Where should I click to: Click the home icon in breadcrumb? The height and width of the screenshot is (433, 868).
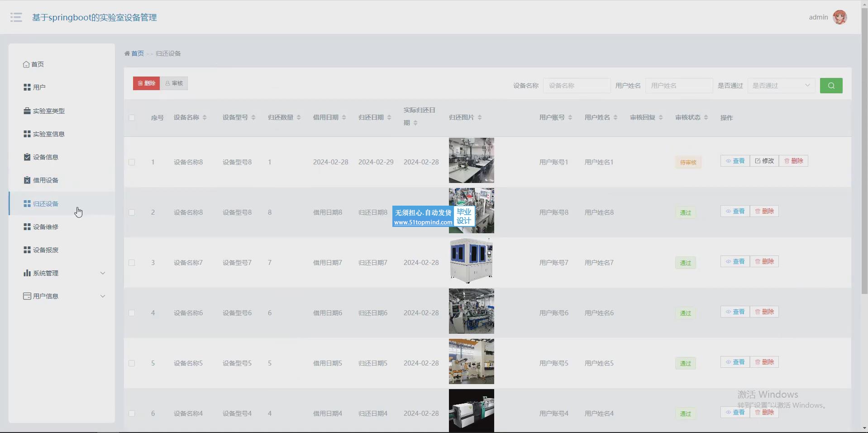point(127,53)
